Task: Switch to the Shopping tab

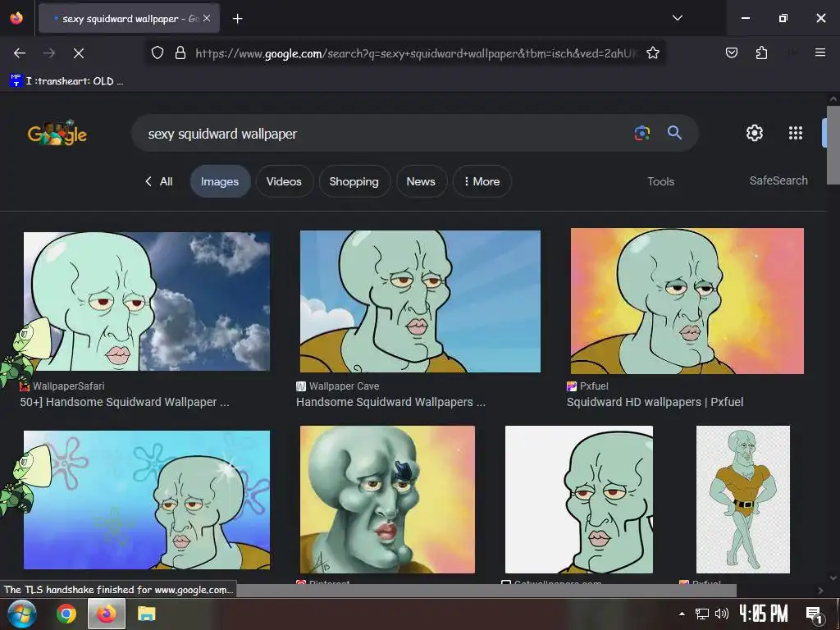Action: [354, 181]
